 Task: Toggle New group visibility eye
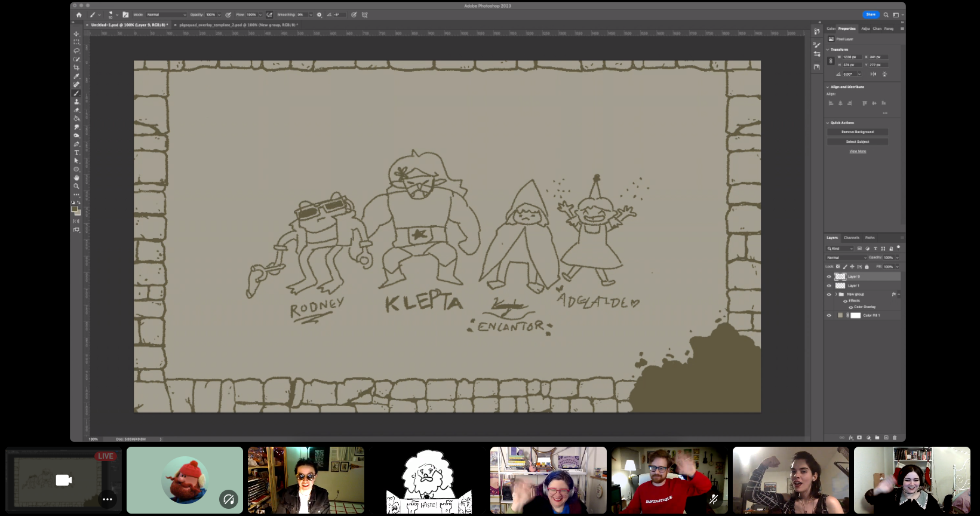click(x=829, y=294)
